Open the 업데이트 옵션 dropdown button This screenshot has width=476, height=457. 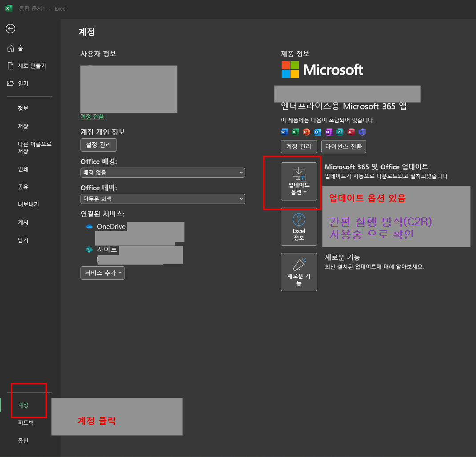[299, 181]
